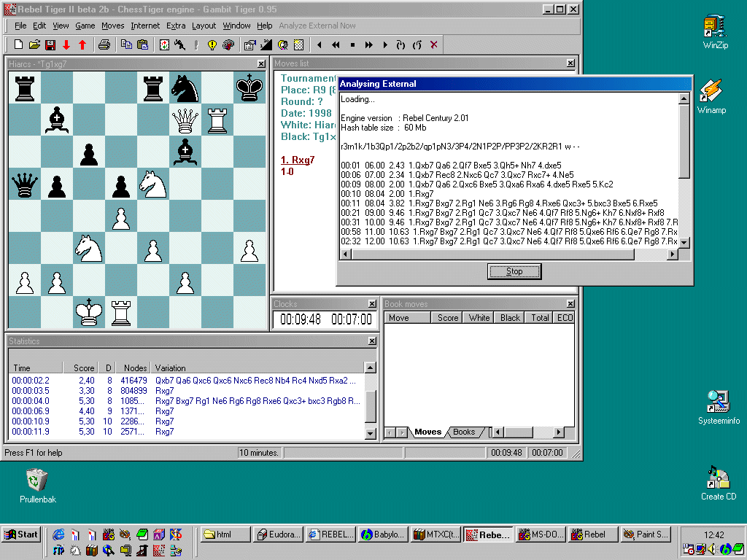The width and height of the screenshot is (747, 560).
Task: Rewind to game start with the double left arrow
Action: tap(336, 44)
